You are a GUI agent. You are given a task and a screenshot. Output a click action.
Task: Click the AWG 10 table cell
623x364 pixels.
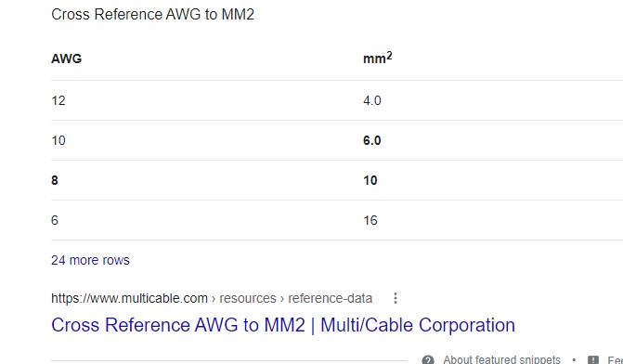(58, 140)
